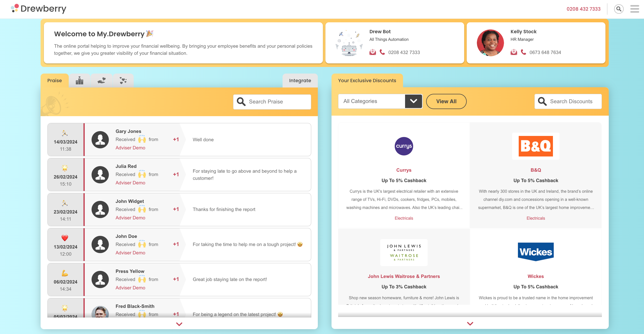Open the hand holding heart tab icon

pos(101,81)
